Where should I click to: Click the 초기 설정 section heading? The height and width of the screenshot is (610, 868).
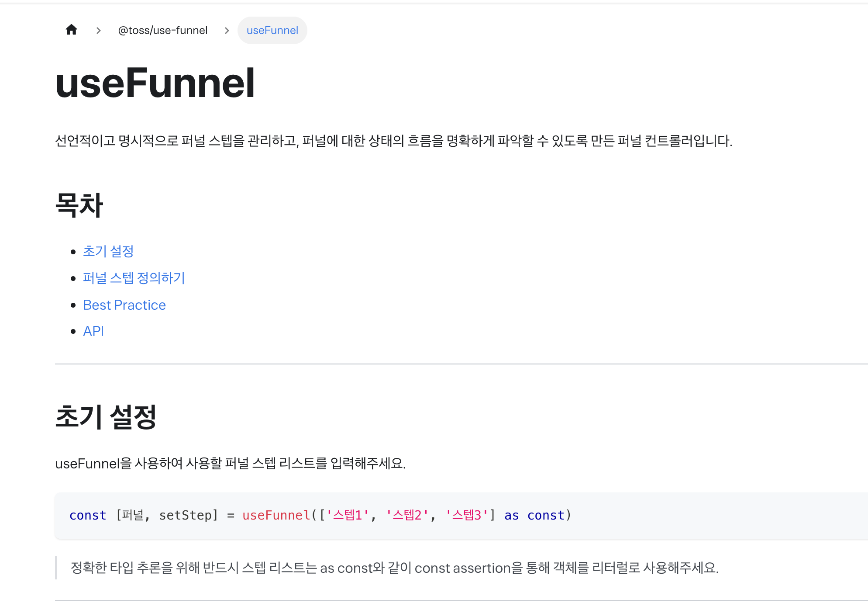click(x=106, y=416)
